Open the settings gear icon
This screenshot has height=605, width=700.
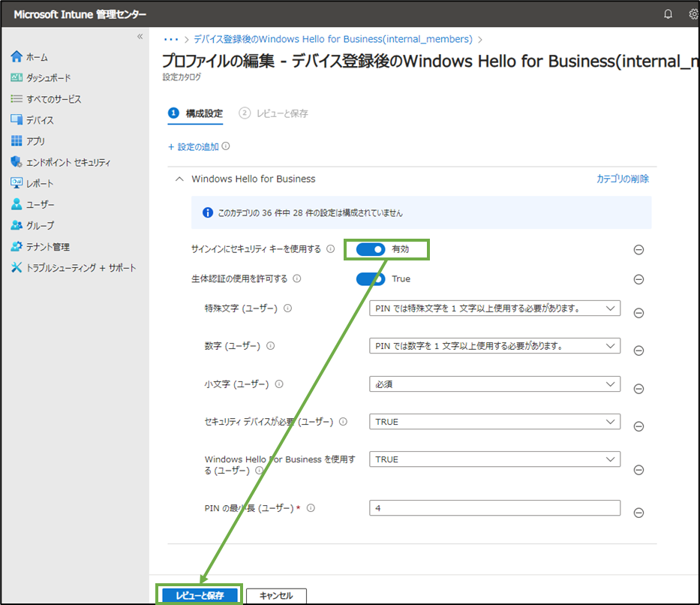pyautogui.click(x=693, y=14)
